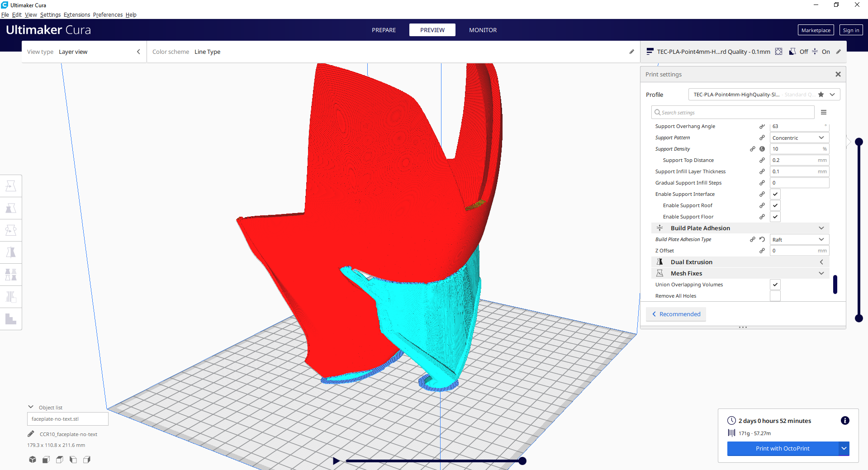
Task: Switch to left side camera view icon
Action: point(73,460)
